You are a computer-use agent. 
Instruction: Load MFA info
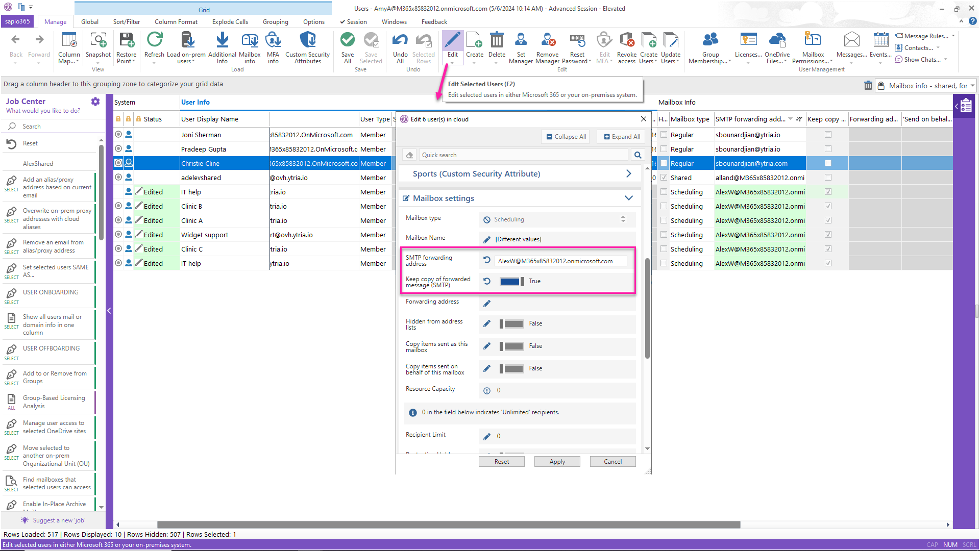tap(273, 48)
